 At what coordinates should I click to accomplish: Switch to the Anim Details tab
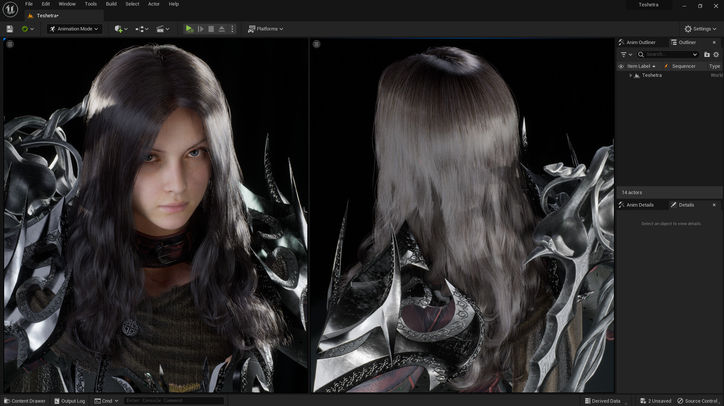click(639, 204)
